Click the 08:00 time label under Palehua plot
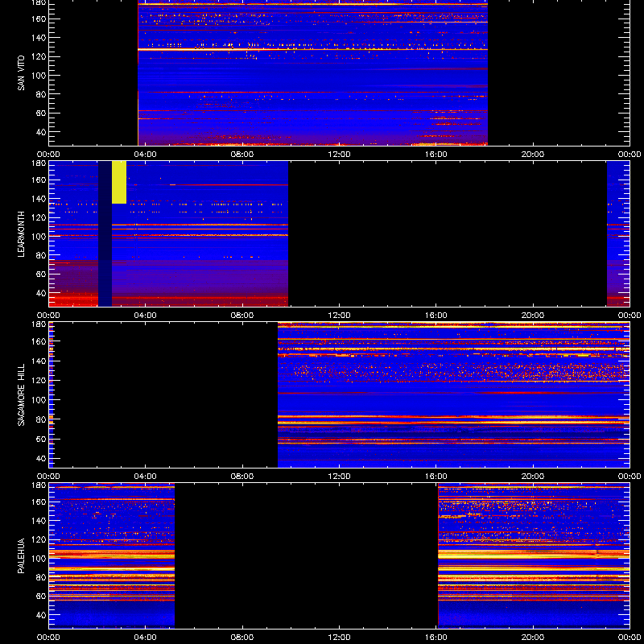Screen dimensions: 644x644 pos(242,638)
